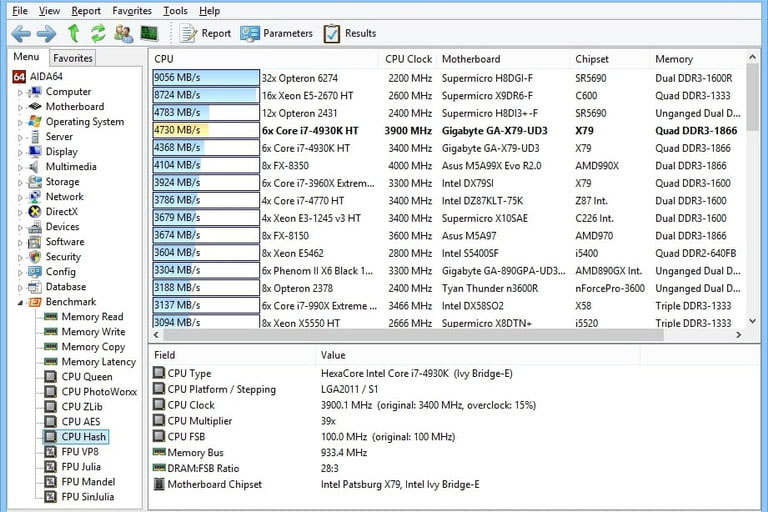Click the blue Back arrow toolbar icon

[21, 33]
